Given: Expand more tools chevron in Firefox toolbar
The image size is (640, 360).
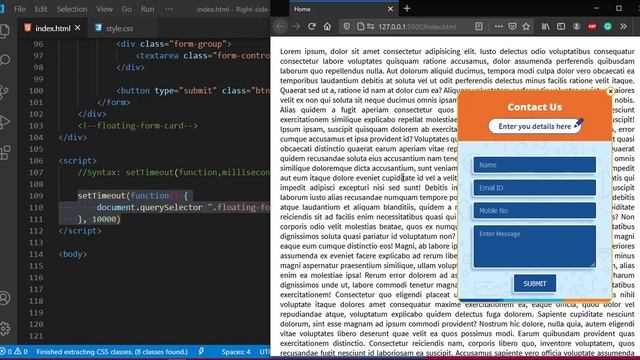Looking at the screenshot, I should [x=623, y=27].
